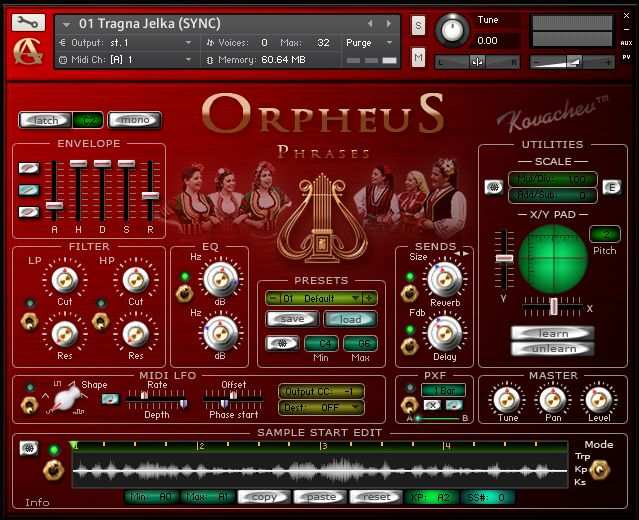Open the instrument name dropdown arrow

[x=66, y=24]
